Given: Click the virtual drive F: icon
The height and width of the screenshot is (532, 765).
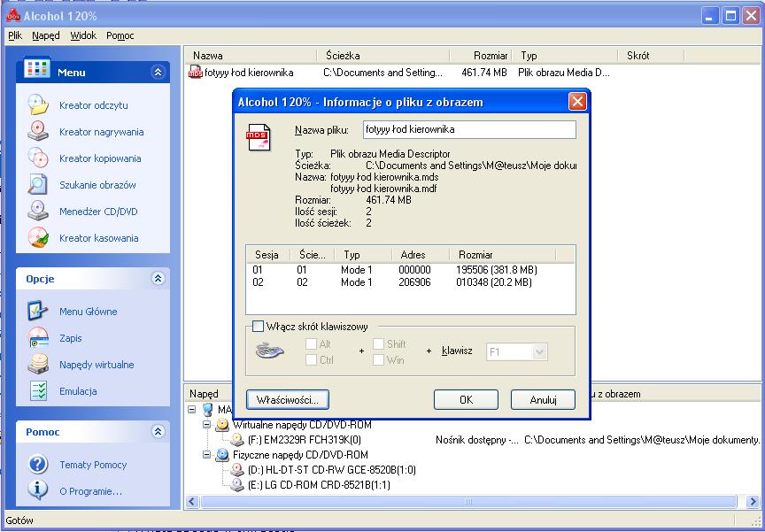Looking at the screenshot, I should coord(237,440).
